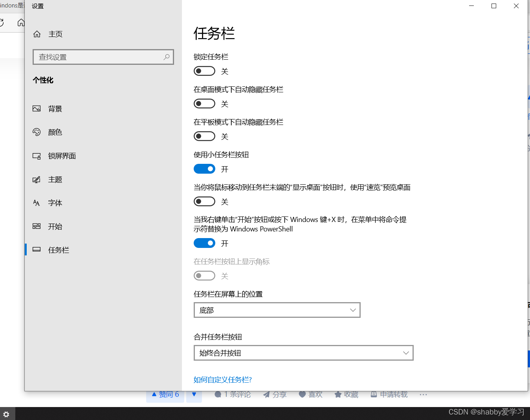Image resolution: width=530 pixels, height=420 pixels.
Task: Open 开始 settings page
Action: click(55, 227)
